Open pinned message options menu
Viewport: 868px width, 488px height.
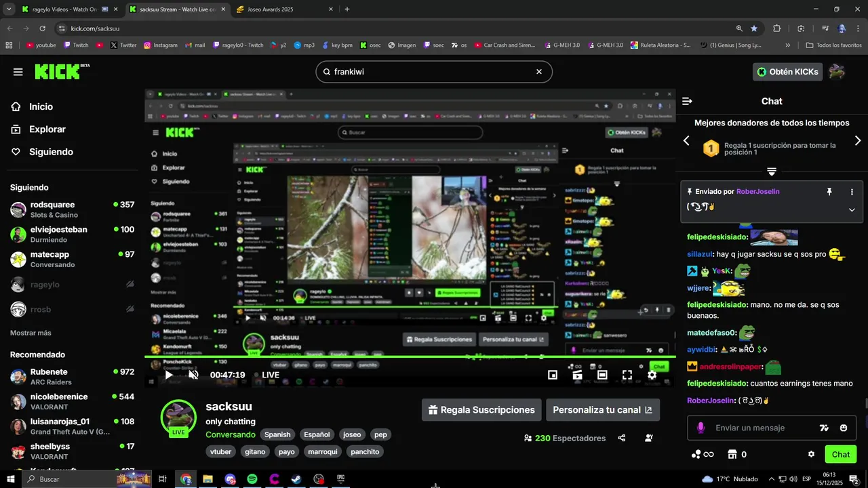click(x=852, y=192)
